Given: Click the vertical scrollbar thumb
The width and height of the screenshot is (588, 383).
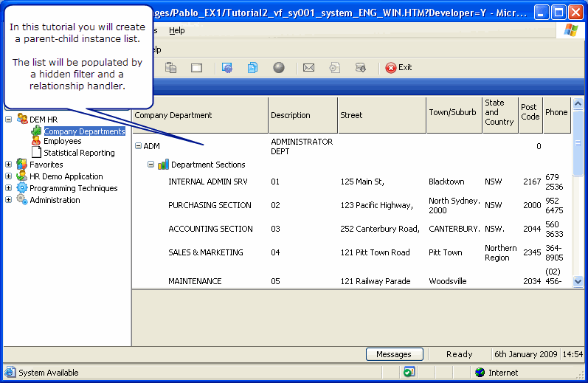Looking at the screenshot, I should 578,142.
